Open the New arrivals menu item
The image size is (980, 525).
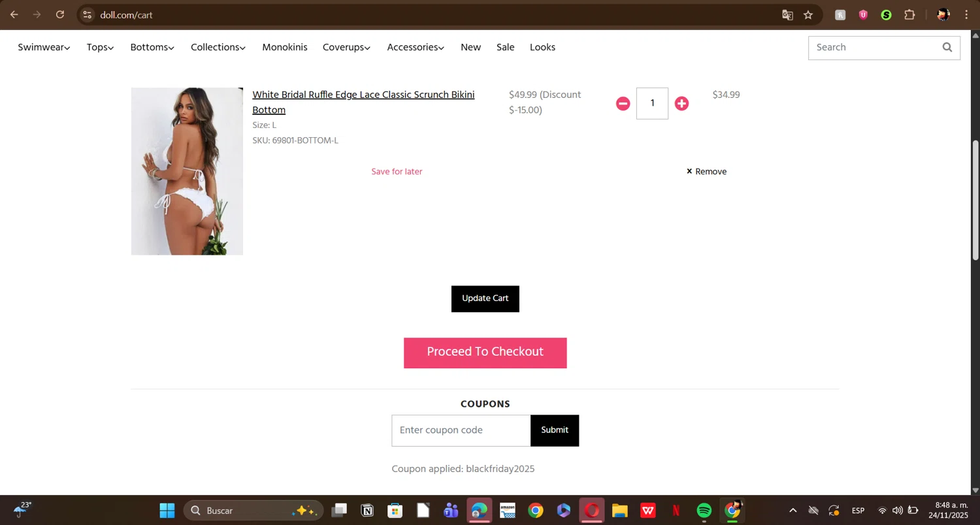[470, 47]
